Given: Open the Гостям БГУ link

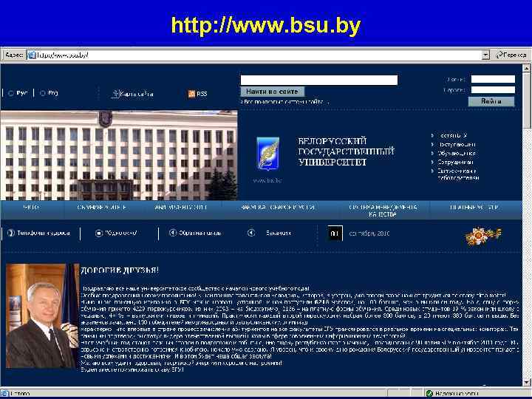Looking at the screenshot, I should (453, 135).
